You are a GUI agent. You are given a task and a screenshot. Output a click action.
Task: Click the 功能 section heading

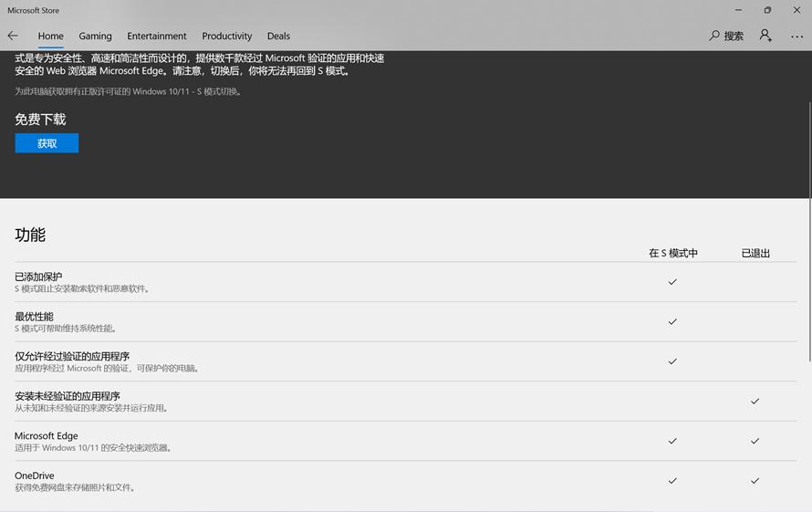(x=30, y=235)
